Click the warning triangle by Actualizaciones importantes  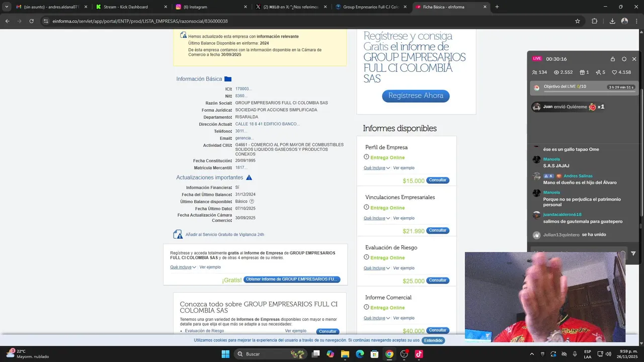tap(249, 177)
